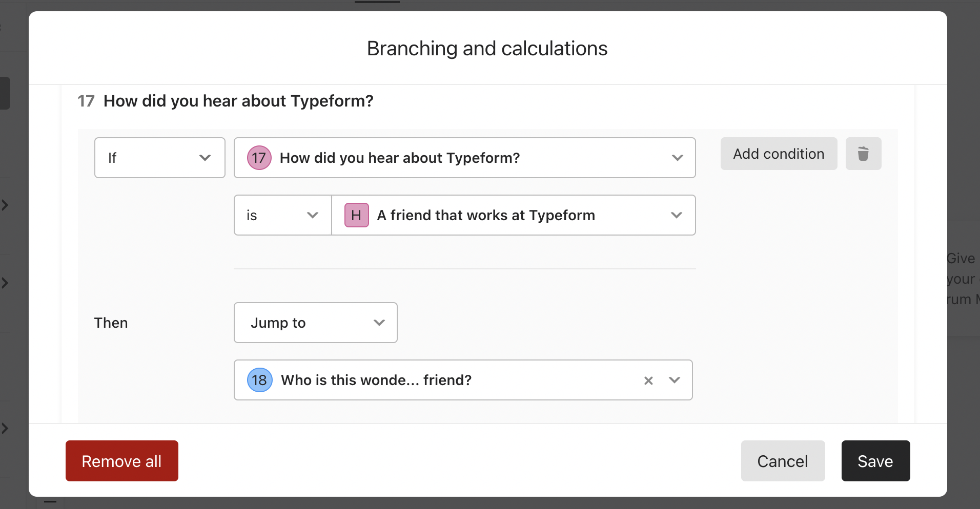Open the If condition type dropdown

point(160,158)
